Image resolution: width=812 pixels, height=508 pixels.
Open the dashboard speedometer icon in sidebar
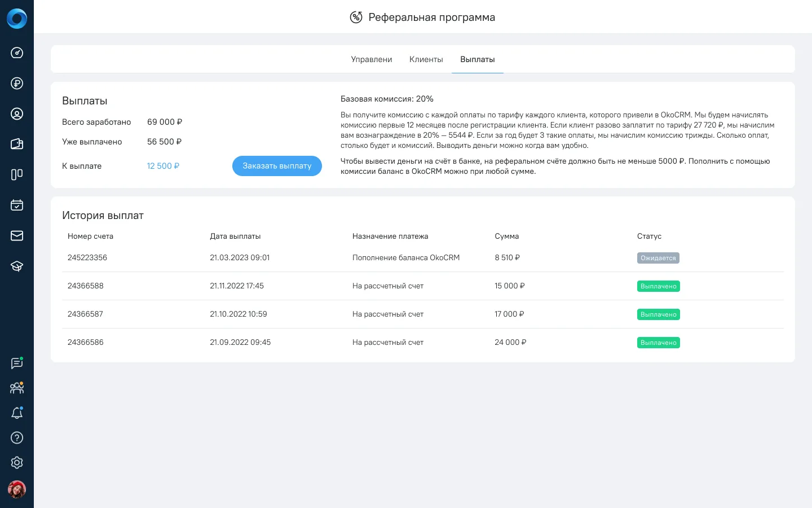tap(17, 53)
